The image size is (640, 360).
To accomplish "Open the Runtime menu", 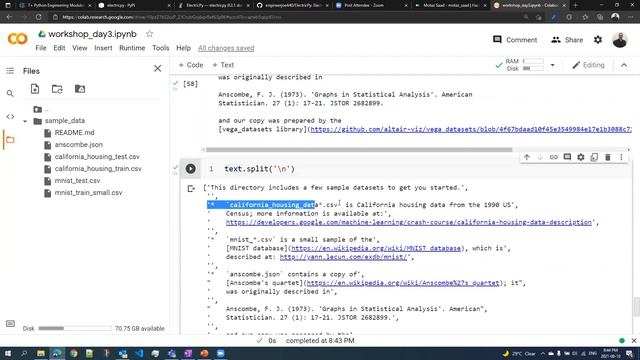I will click(132, 48).
